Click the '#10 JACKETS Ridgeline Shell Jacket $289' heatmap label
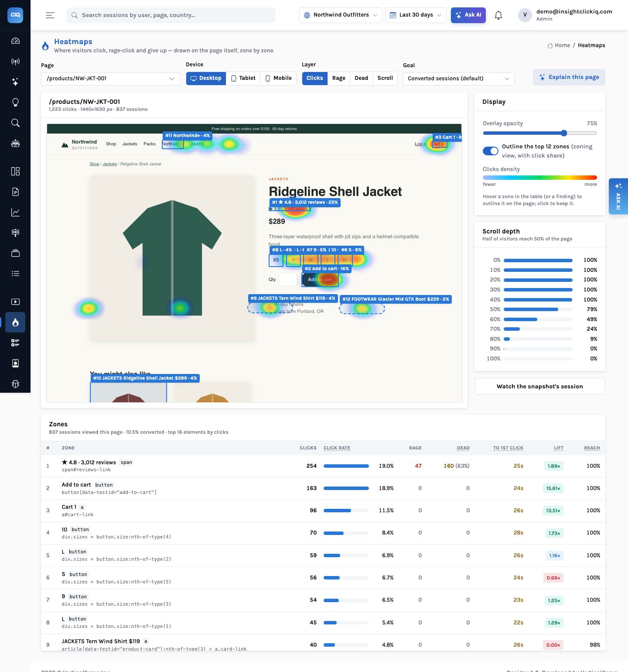 click(145, 378)
